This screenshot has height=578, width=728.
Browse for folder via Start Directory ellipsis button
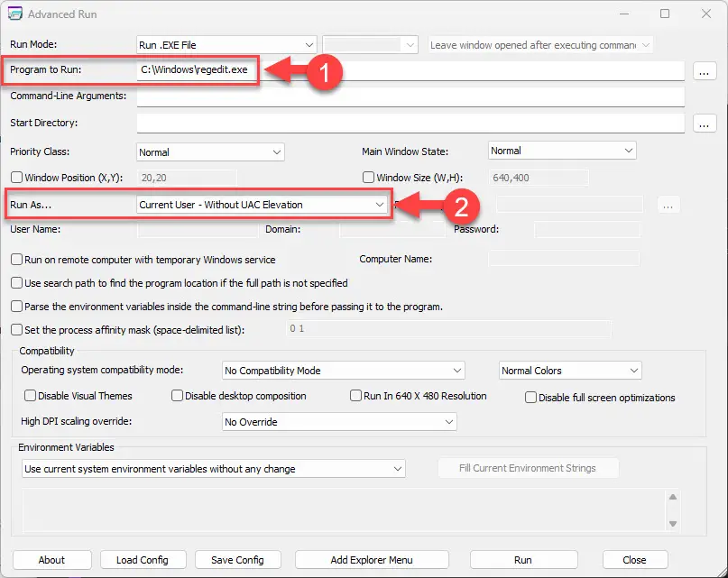(705, 124)
